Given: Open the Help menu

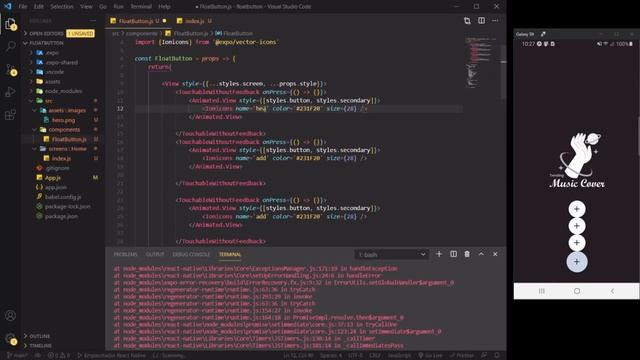Looking at the screenshot, I should [164, 7].
